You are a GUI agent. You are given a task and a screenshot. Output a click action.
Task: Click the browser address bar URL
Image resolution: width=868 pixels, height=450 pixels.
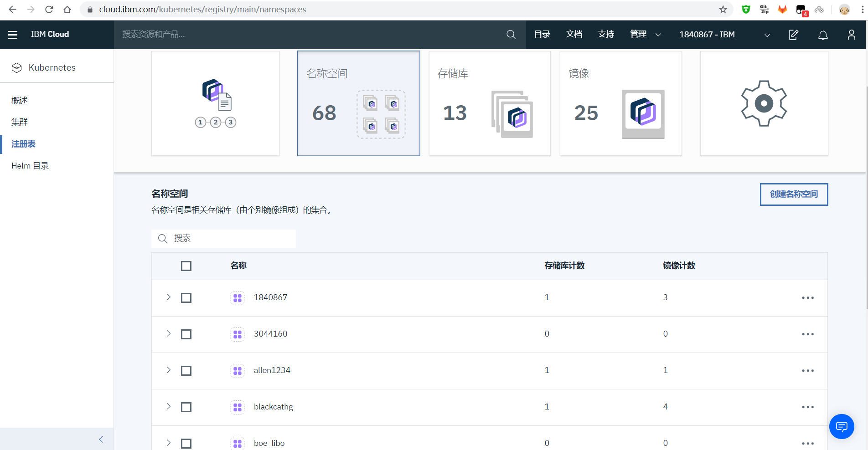point(202,10)
